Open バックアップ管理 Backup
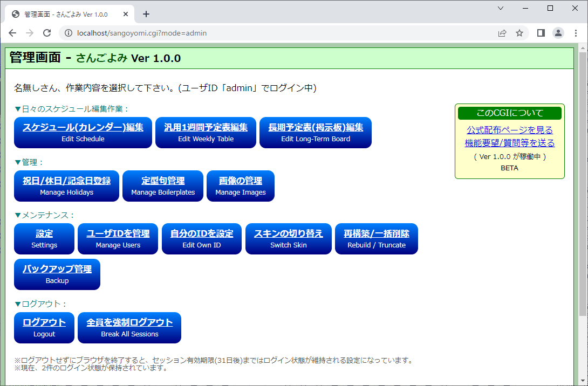The height and width of the screenshot is (386, 588). [x=57, y=274]
